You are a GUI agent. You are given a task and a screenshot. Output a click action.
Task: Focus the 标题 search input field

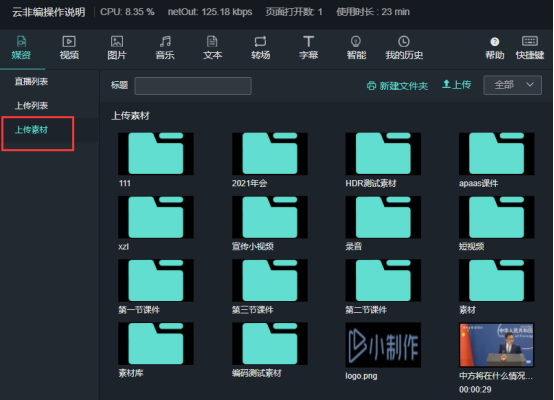(x=193, y=86)
